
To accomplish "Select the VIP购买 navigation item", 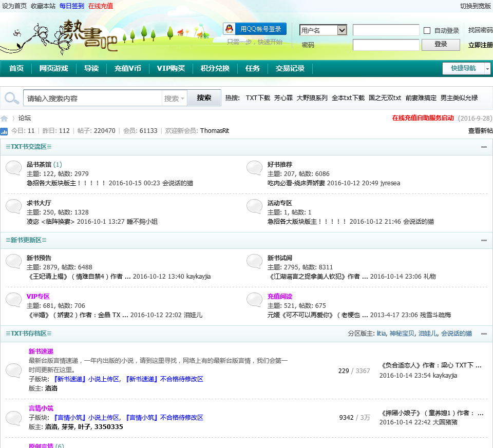I will 170,68.
